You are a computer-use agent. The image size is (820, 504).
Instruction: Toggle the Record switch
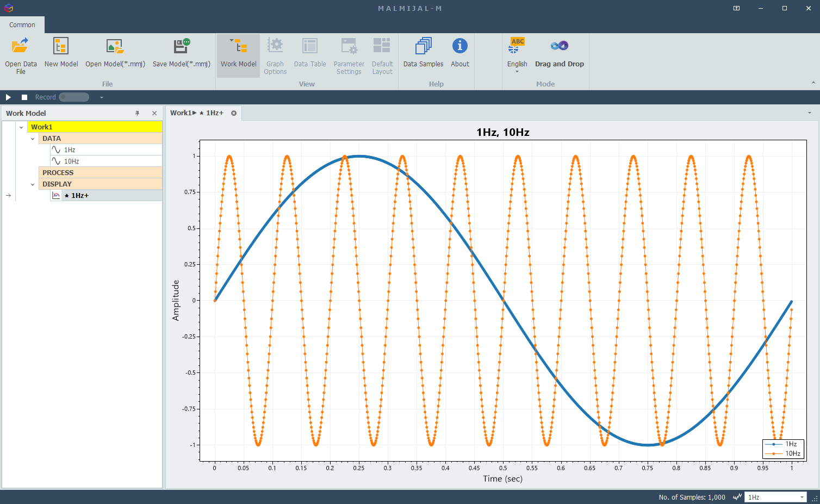pos(74,97)
